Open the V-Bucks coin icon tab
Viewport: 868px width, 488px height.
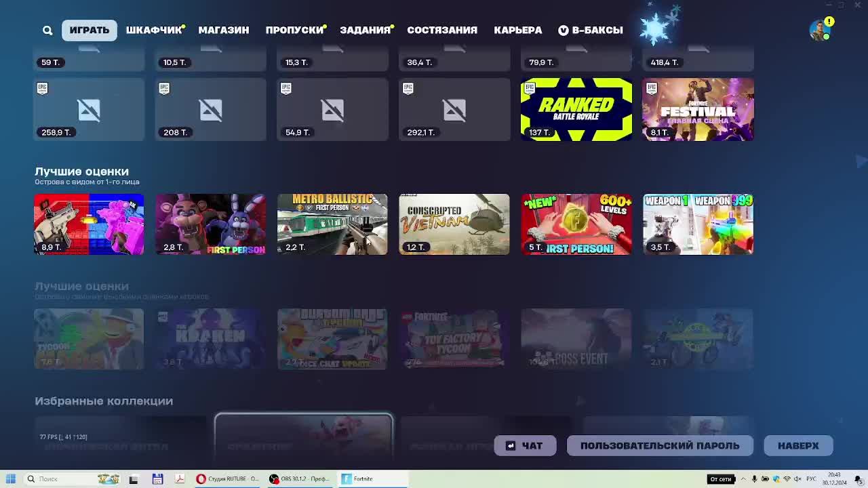[590, 30]
